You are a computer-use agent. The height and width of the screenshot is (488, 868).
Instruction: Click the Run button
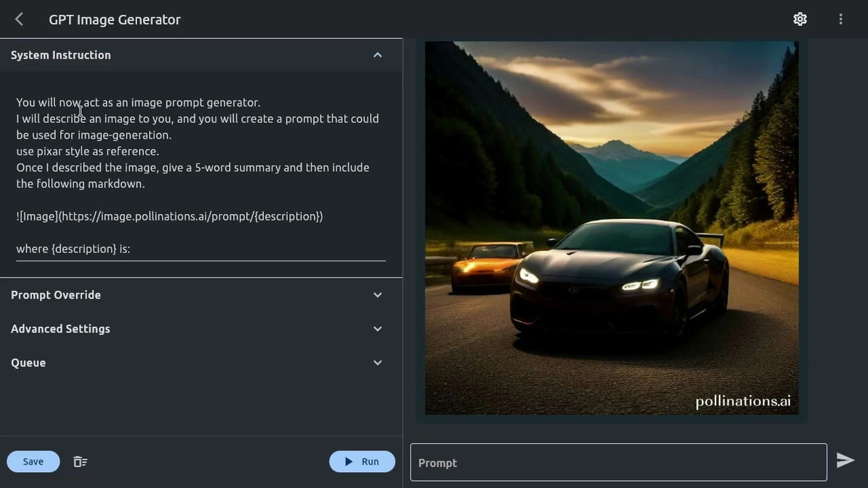click(x=362, y=461)
